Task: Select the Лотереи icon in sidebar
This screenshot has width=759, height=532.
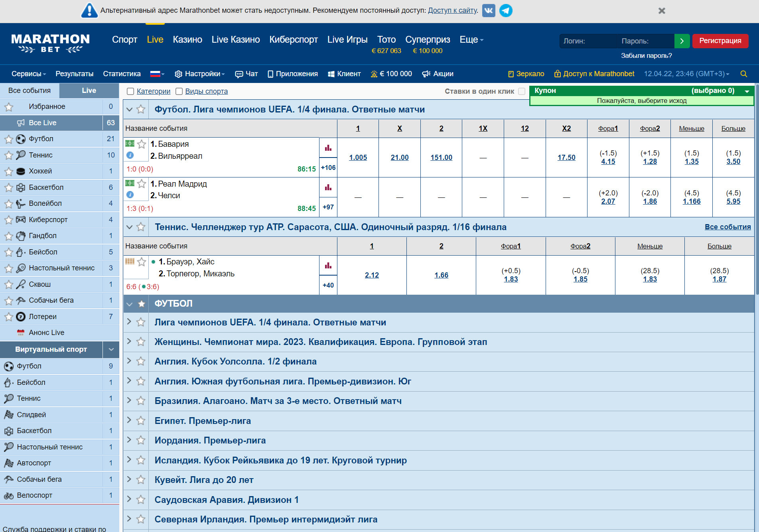Action: pyautogui.click(x=21, y=317)
